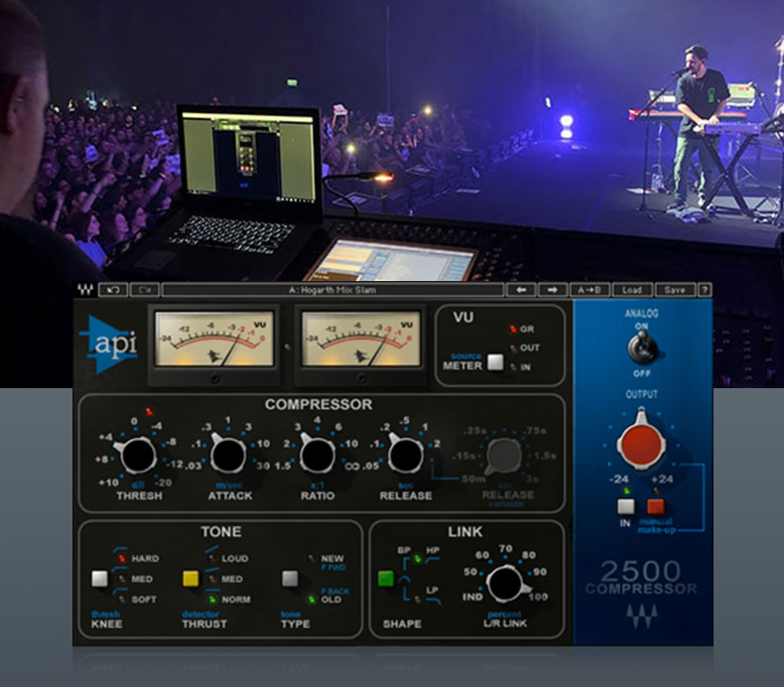Click the laptop screen in the concert photo
Image resolution: width=784 pixels, height=687 pixels.
click(x=249, y=156)
